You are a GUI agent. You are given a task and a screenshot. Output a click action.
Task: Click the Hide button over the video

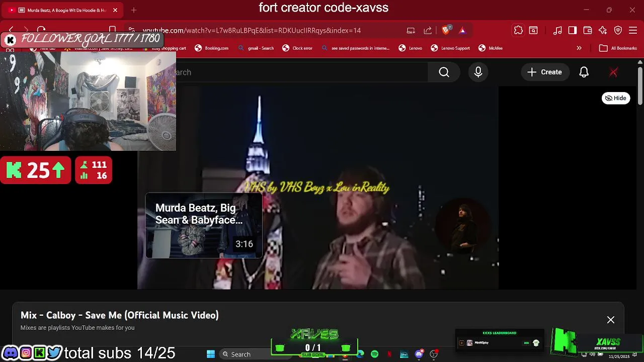[616, 98]
